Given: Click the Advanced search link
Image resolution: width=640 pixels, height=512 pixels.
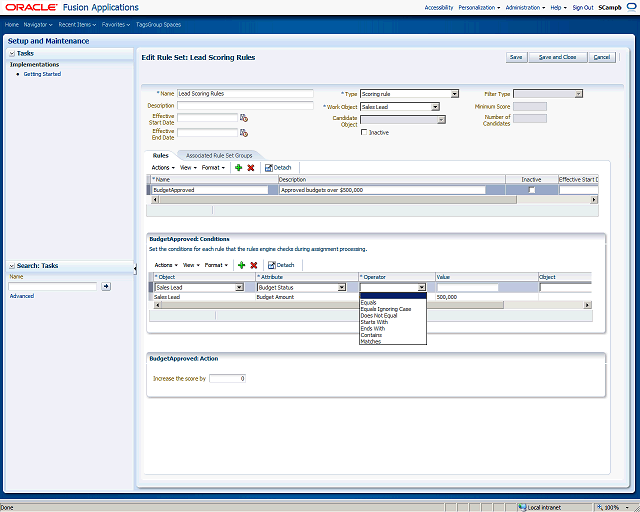Looking at the screenshot, I should click(x=22, y=296).
